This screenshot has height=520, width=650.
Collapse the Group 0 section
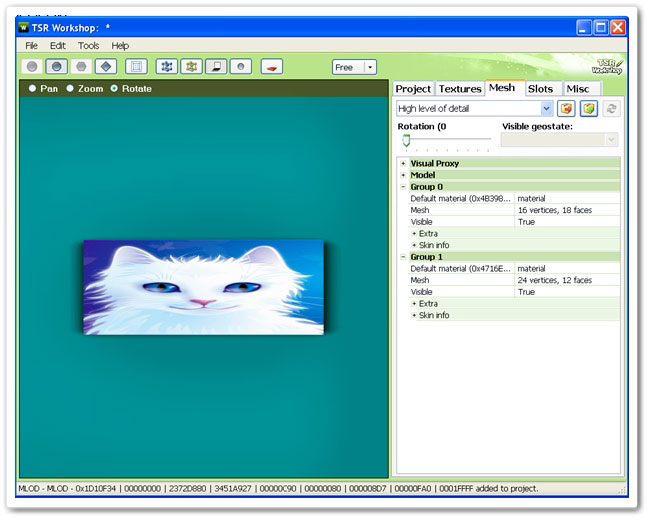(403, 187)
